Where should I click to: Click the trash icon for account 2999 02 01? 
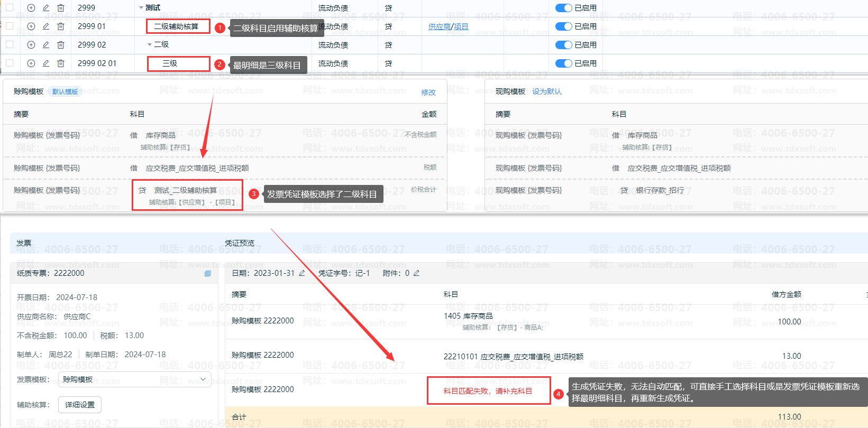tap(61, 63)
